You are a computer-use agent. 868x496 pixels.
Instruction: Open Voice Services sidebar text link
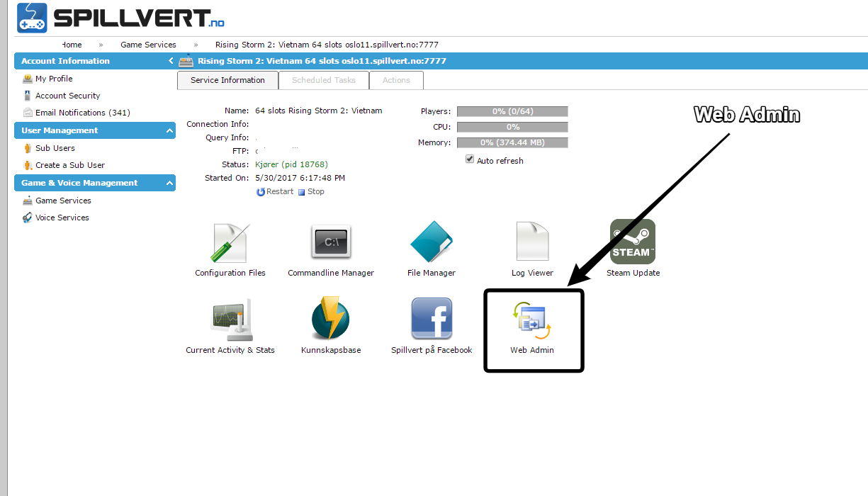pos(62,218)
